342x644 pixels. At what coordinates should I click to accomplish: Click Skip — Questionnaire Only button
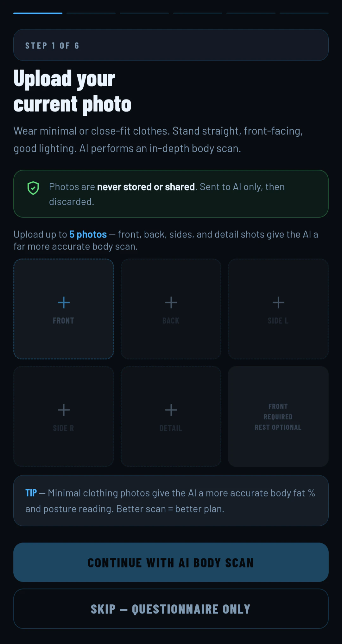[x=171, y=609]
